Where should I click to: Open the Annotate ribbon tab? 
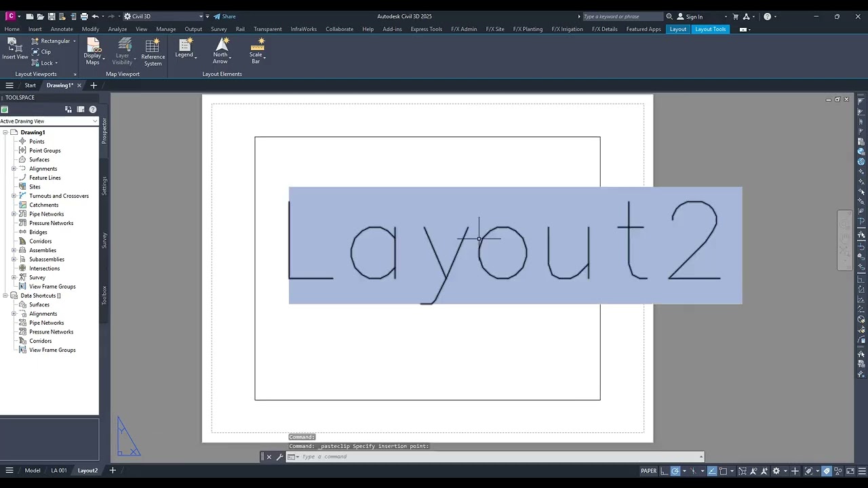[x=62, y=29]
